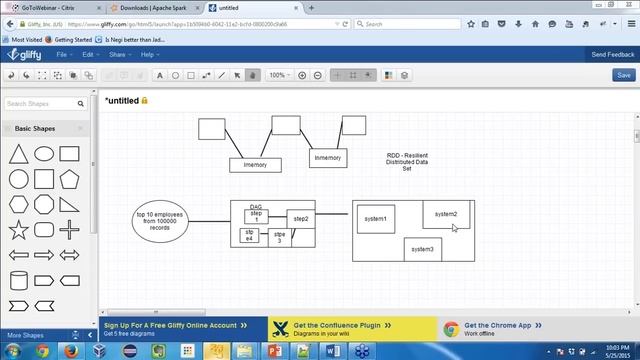This screenshot has height=360, width=640.
Task: Open the zoom level 100% dropdown
Action: (x=280, y=75)
